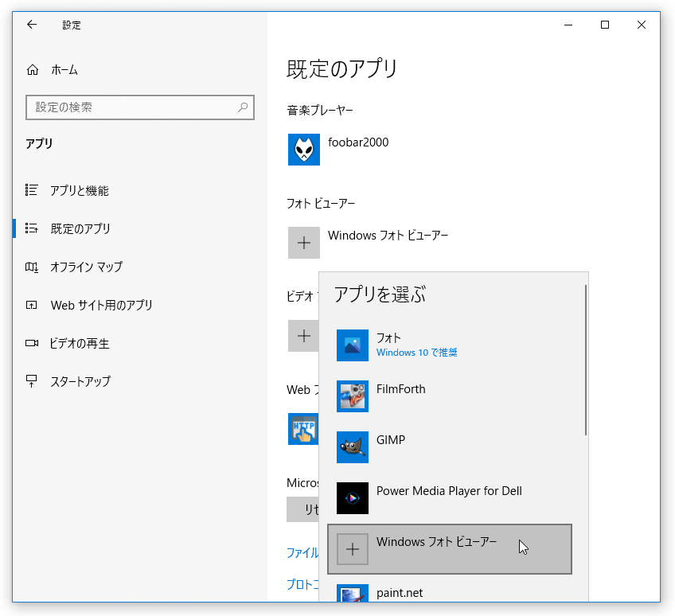Click the HTTP web browser icon

click(303, 429)
